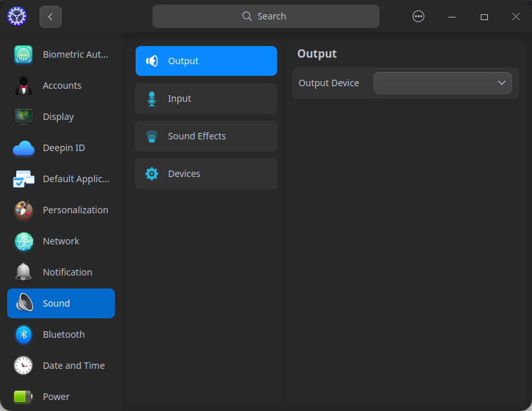Open the Deepin ID label
This screenshot has height=411, width=532.
64,148
